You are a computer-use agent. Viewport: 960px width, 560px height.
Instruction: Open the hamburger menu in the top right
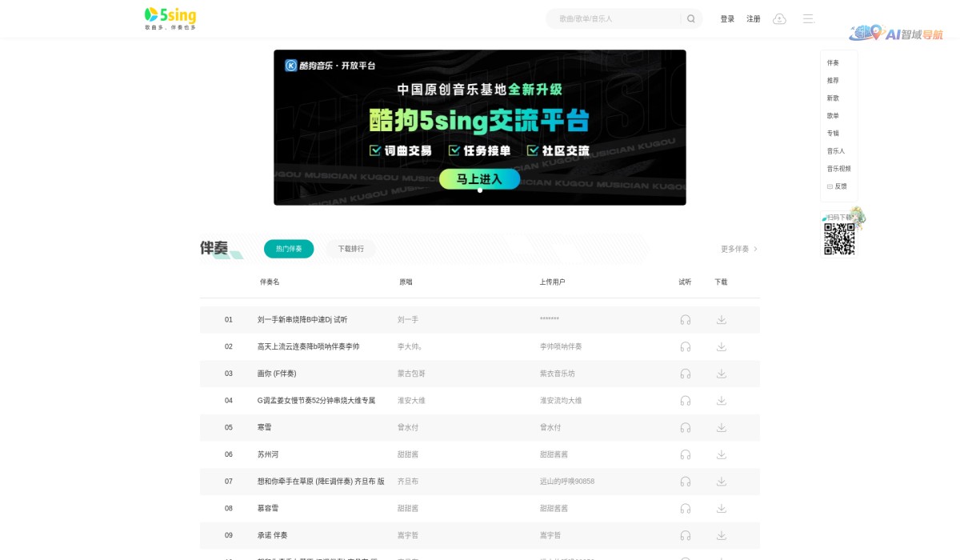tap(808, 18)
